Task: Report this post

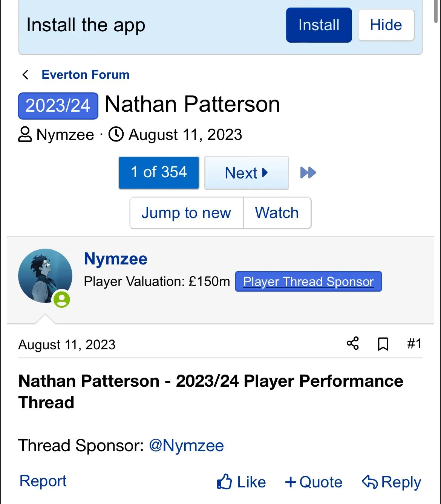Action: [x=43, y=481]
